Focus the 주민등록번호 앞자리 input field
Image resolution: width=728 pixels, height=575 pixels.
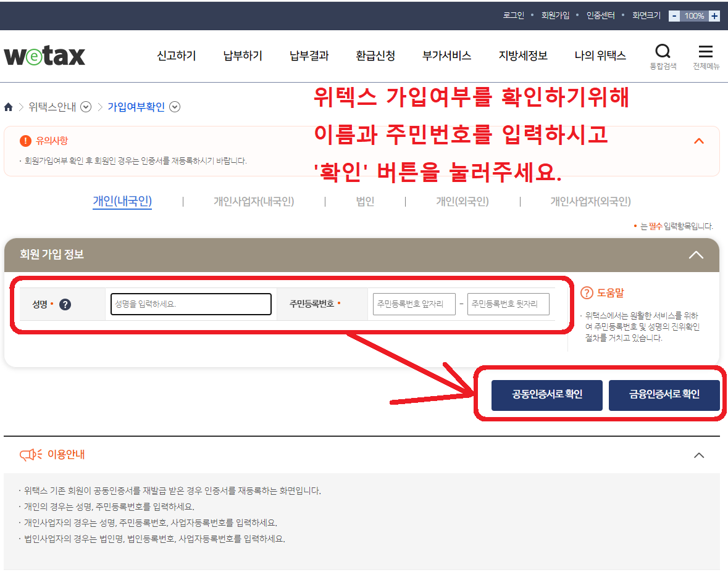[414, 304]
